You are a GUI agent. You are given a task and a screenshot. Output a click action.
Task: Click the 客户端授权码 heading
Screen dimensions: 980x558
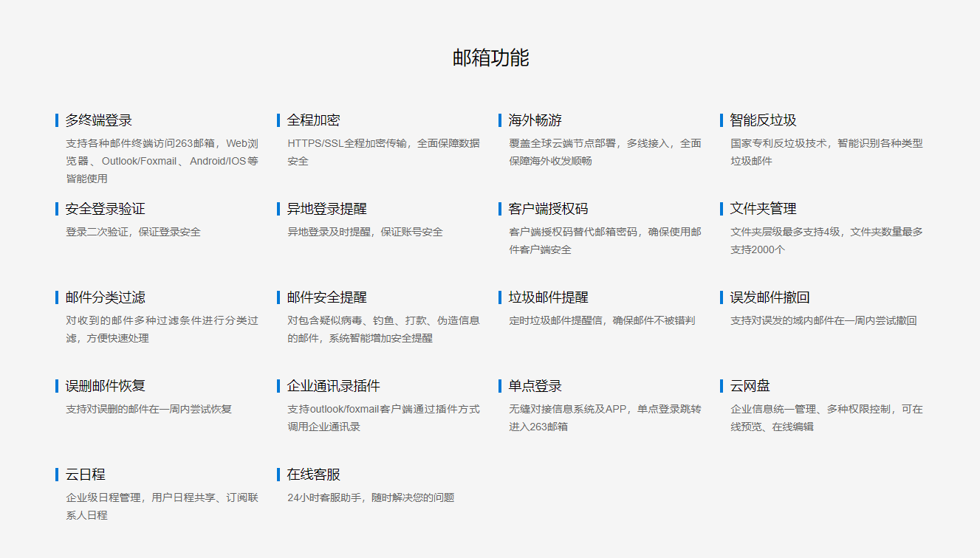pyautogui.click(x=548, y=209)
